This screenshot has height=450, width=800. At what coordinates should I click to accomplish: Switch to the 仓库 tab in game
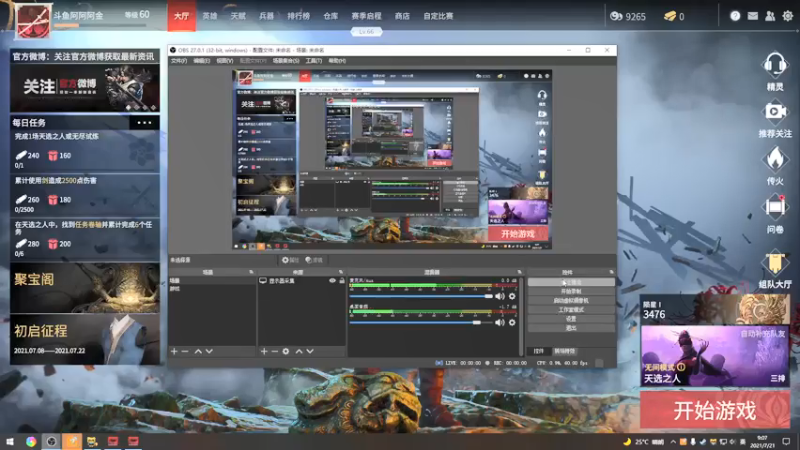point(331,16)
